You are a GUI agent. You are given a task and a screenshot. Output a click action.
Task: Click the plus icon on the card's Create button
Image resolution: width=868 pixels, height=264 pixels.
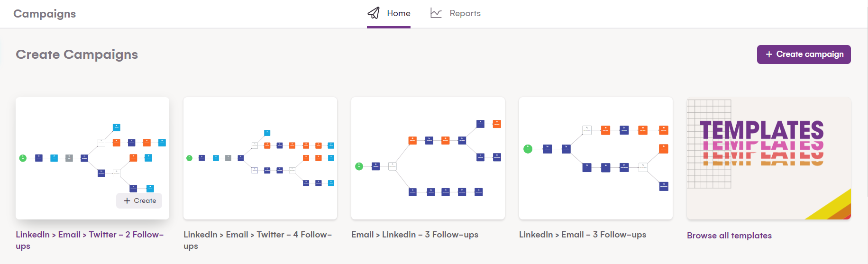(127, 201)
